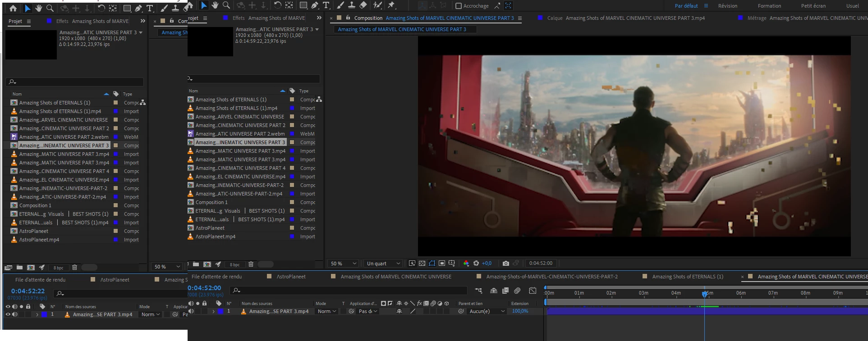868x341 pixels.
Task: Reset exposure icon next to +0,0
Action: (476, 264)
